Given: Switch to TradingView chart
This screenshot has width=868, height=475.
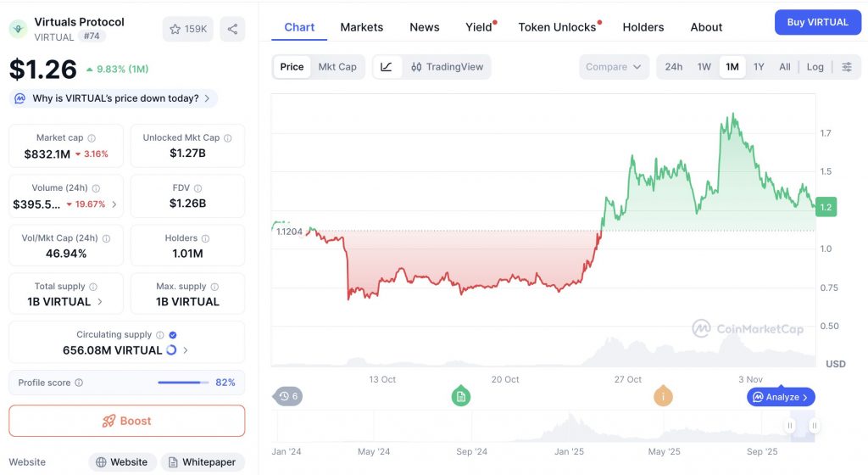Looking at the screenshot, I should click(447, 67).
